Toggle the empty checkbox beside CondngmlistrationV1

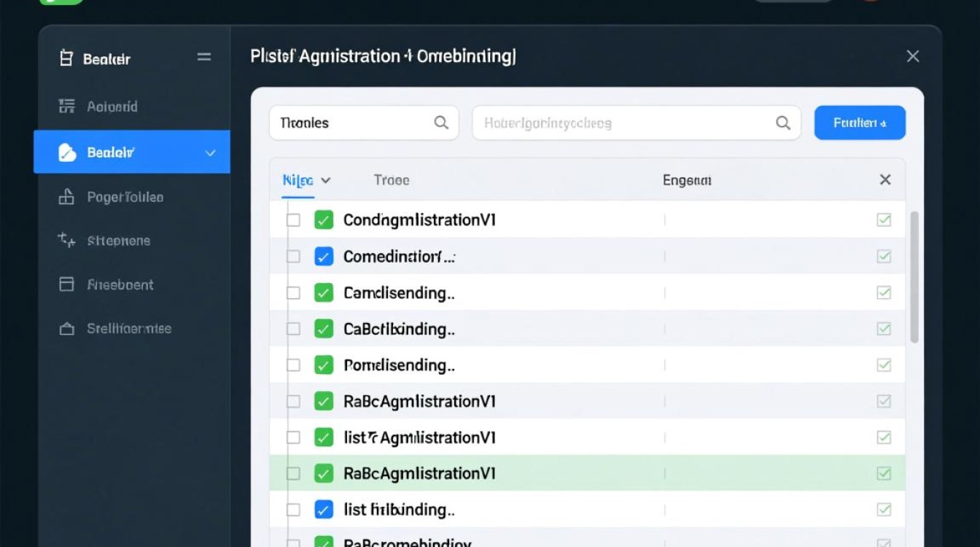(x=293, y=220)
